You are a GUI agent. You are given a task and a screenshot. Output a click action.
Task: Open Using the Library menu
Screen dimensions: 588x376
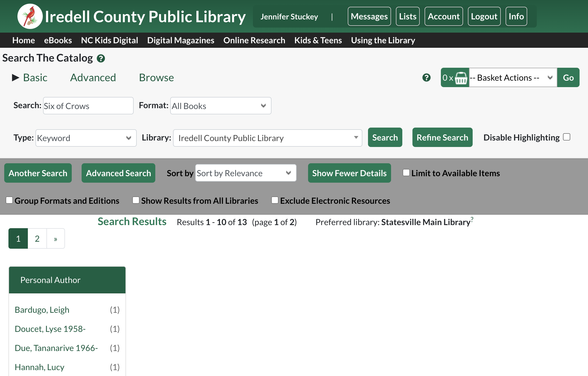383,40
